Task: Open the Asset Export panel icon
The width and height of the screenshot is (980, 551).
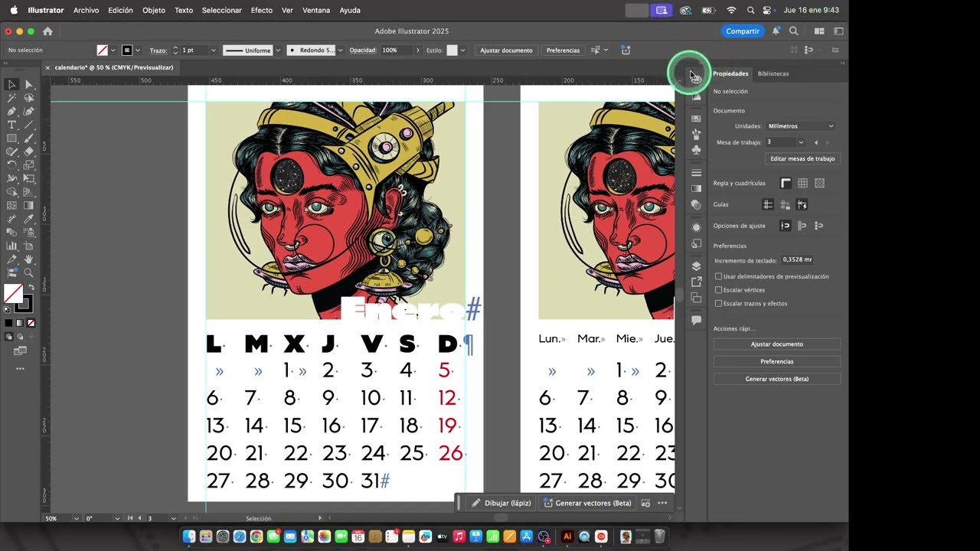Action: (696, 282)
